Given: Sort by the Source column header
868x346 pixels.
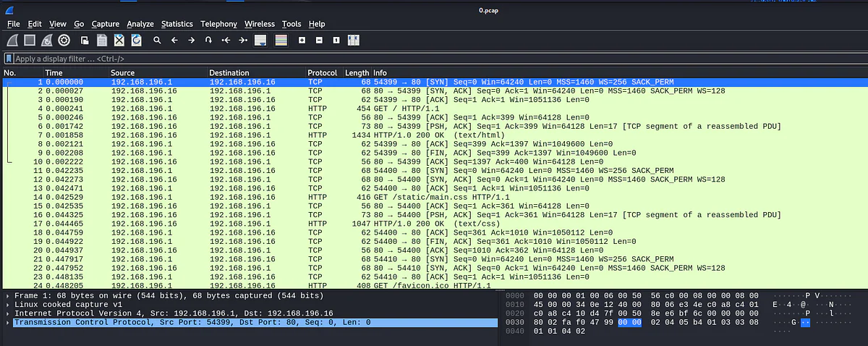Looking at the screenshot, I should point(157,73).
